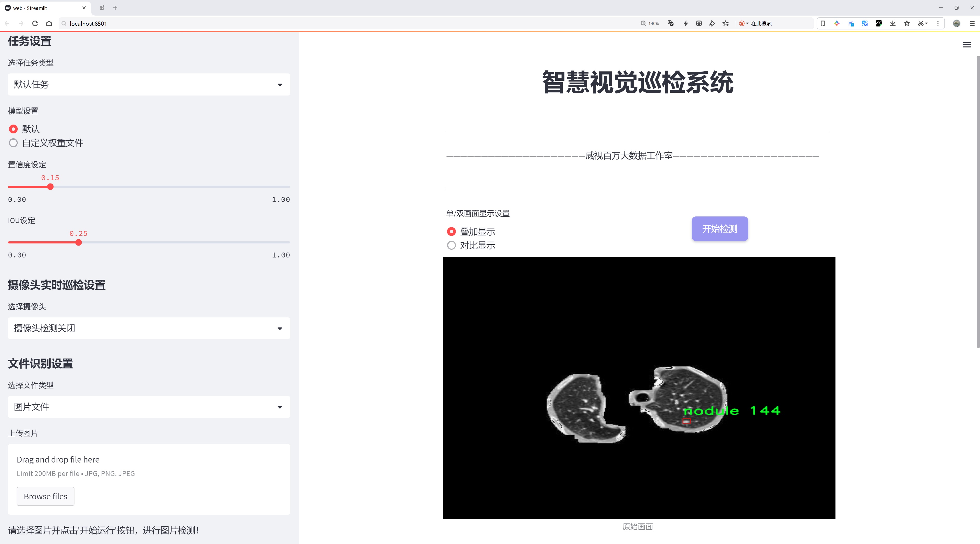Screen dimensions: 980x544
Task: Click the browser forward arrow
Action: click(21, 23)
